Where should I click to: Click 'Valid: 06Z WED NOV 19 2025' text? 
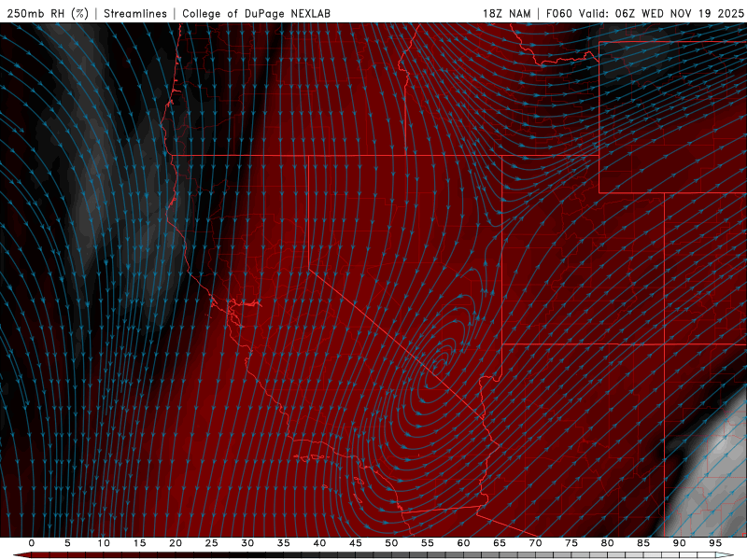(x=661, y=13)
